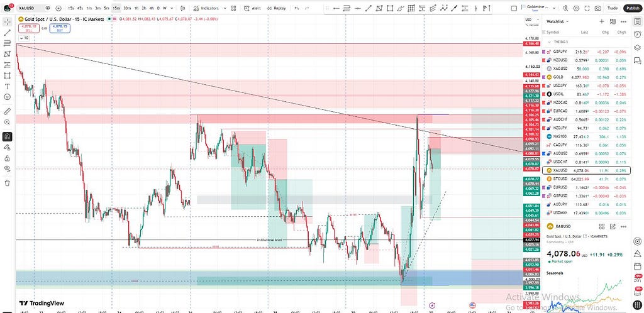Switch to the 4h timeframe
Viewport: 644px width, 313px height.
coord(152,8)
